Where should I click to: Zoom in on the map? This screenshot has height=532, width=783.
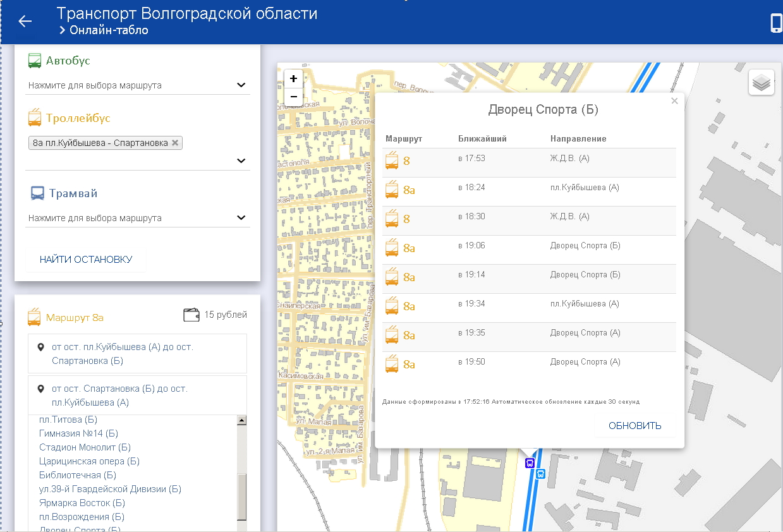(x=293, y=79)
